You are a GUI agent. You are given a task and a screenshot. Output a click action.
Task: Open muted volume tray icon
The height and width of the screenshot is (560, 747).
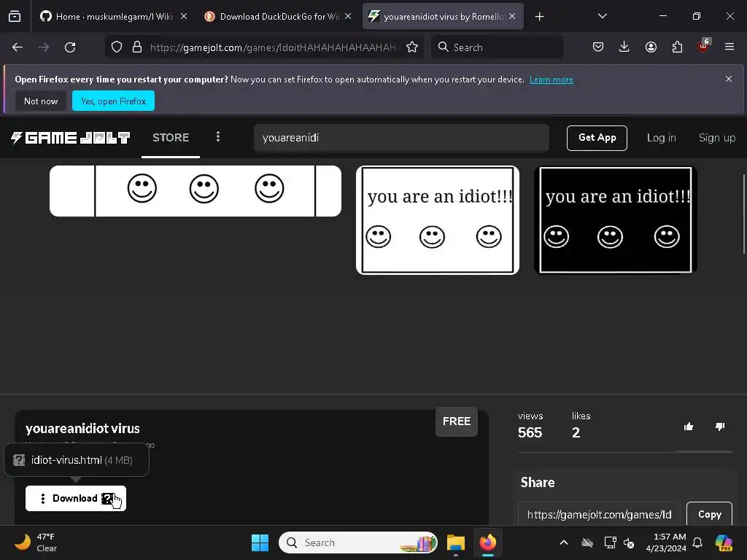pos(629,542)
